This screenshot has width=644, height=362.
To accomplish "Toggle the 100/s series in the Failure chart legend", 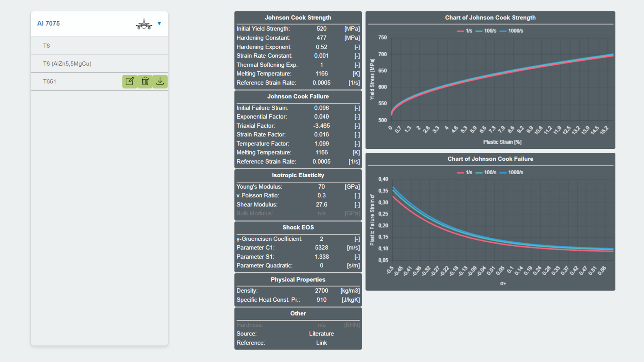I will pyautogui.click(x=486, y=172).
